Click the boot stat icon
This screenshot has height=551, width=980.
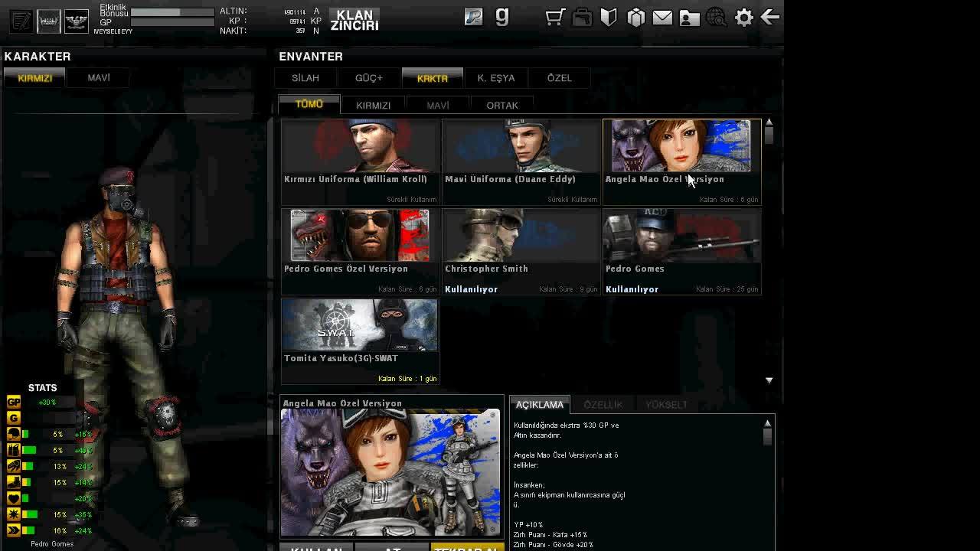coord(13,482)
